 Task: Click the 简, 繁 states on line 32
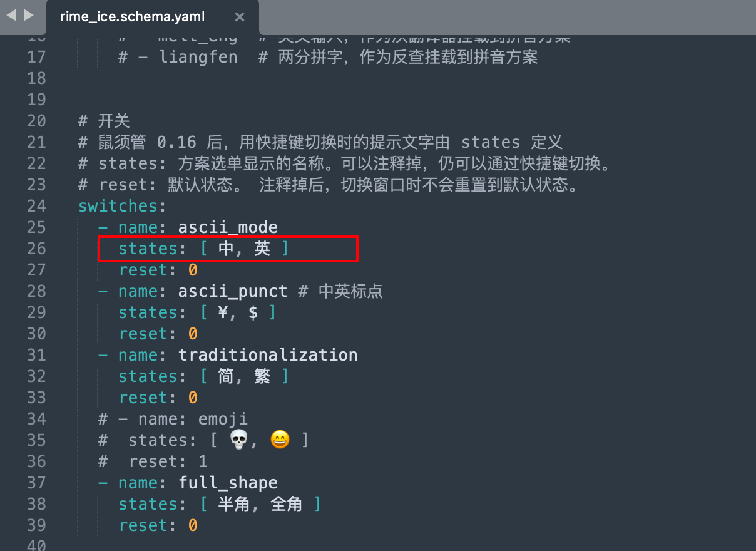point(244,376)
